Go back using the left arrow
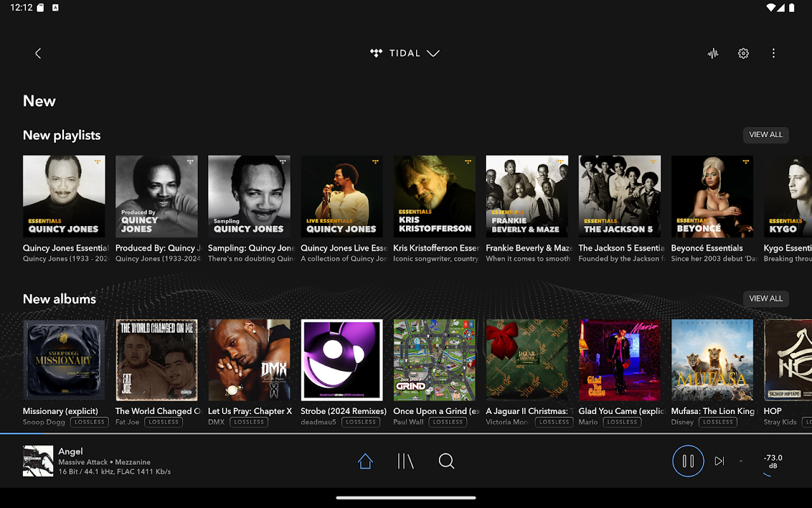 (x=38, y=53)
